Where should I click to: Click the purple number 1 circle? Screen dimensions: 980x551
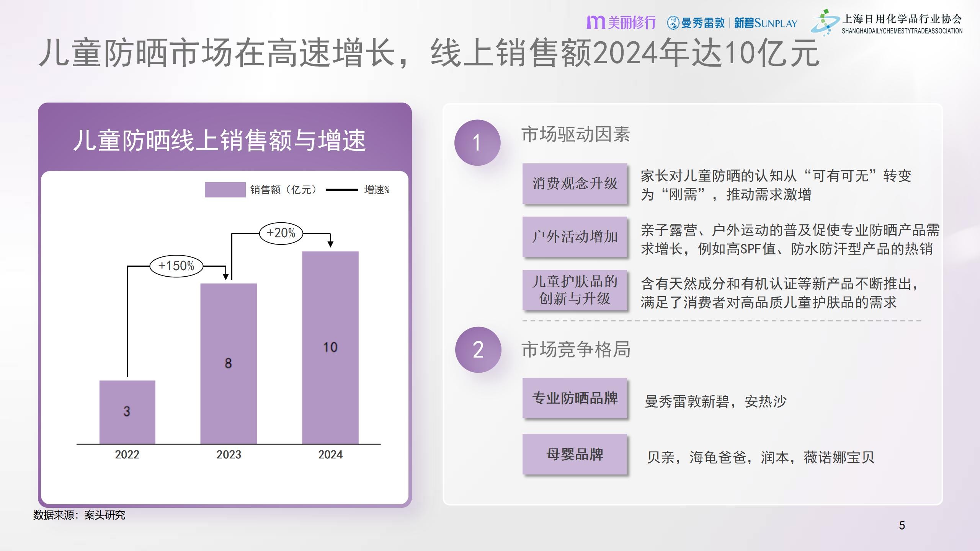point(477,143)
